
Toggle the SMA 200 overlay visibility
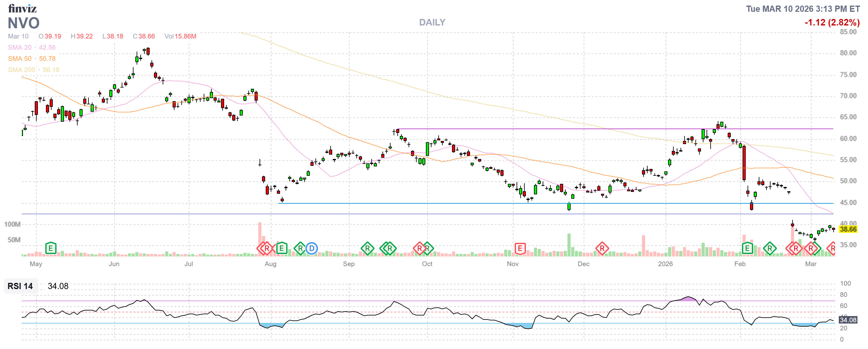[x=22, y=70]
